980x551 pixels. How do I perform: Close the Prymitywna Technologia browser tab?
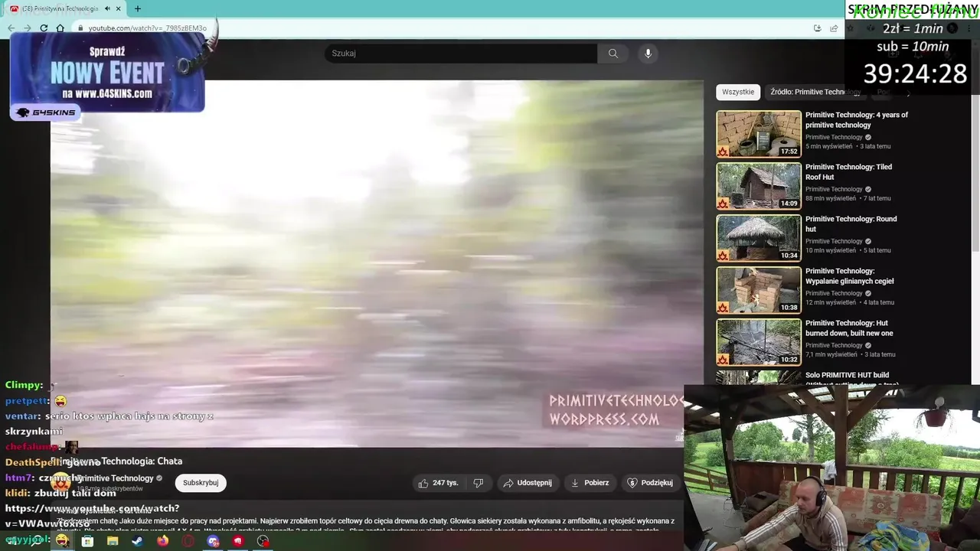118,8
